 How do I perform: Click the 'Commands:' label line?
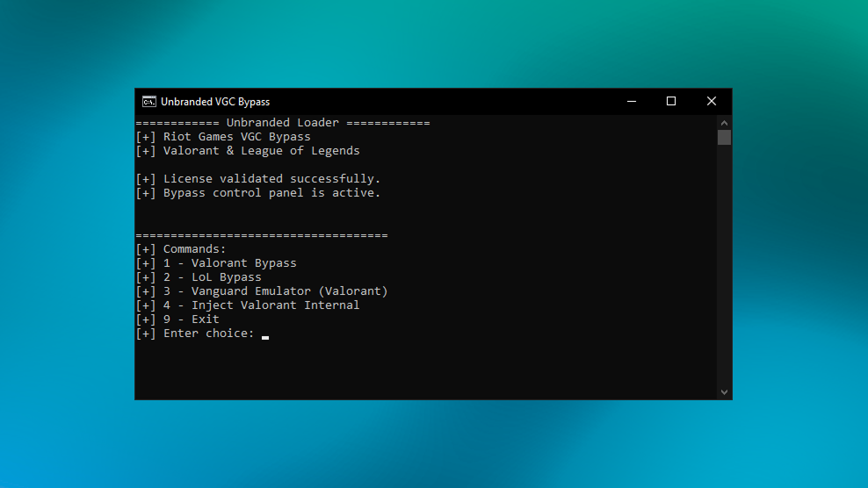pyautogui.click(x=194, y=249)
